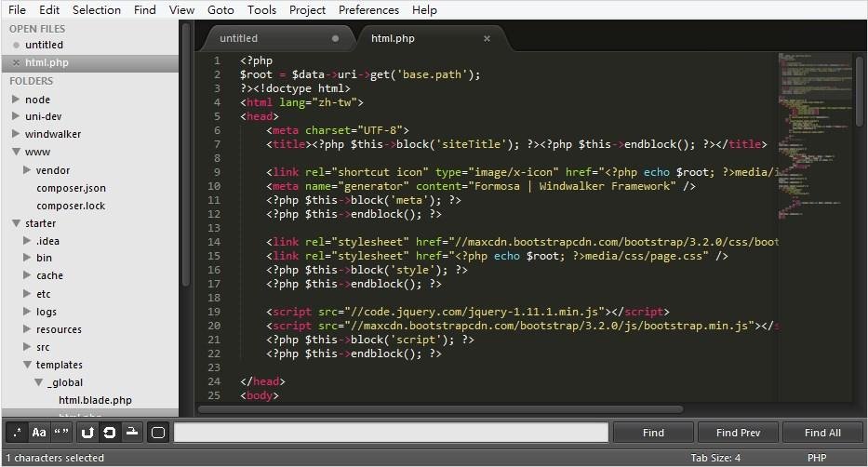Open the File menu
Image resolution: width=868 pixels, height=467 pixels.
point(17,9)
